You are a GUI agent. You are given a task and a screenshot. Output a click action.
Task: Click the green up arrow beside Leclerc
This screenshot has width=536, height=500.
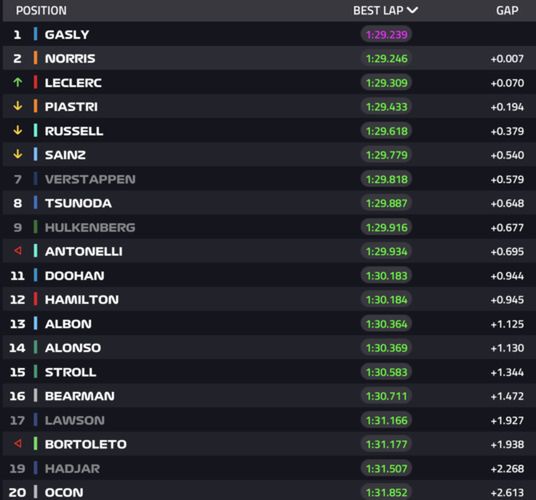tap(18, 82)
